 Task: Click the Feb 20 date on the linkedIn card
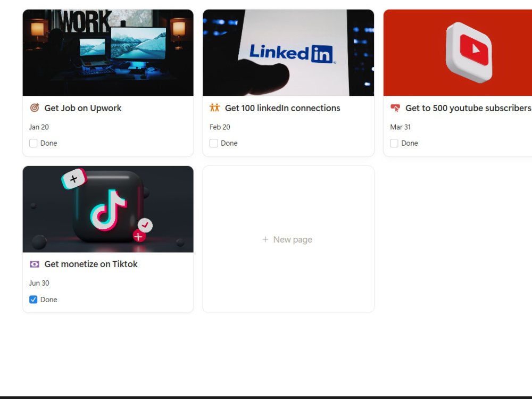(x=220, y=127)
